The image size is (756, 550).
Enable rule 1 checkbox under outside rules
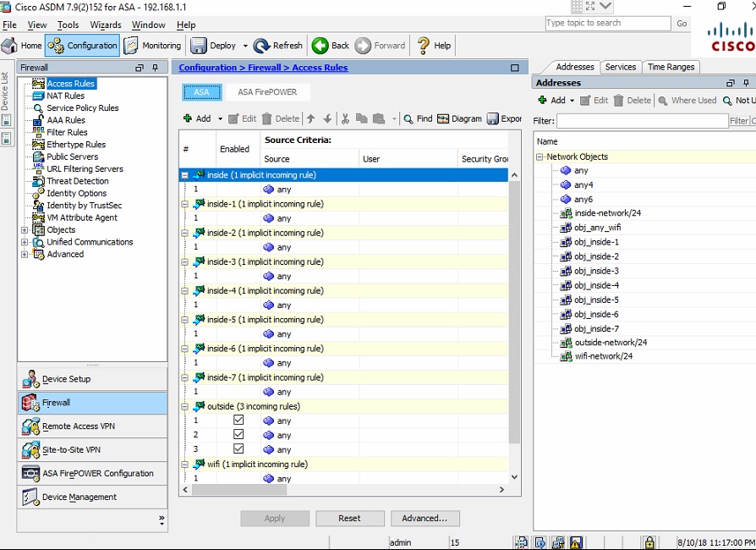click(238, 421)
